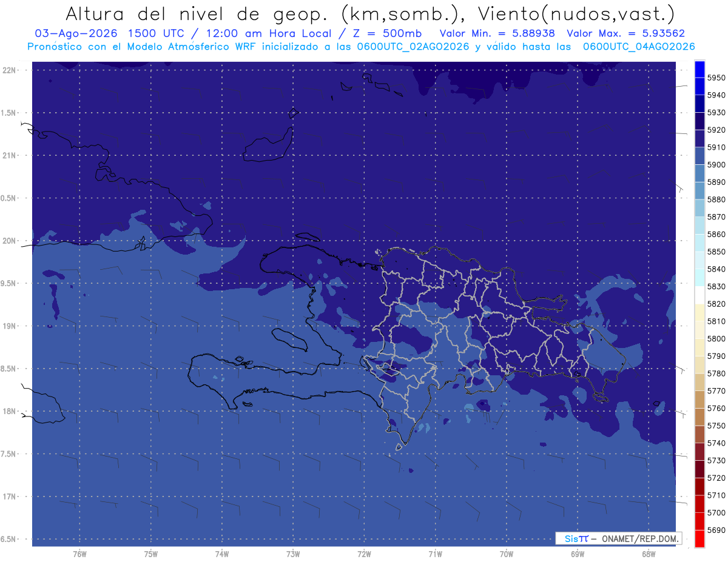Click the bright blue swatch above 5950

[699, 69]
